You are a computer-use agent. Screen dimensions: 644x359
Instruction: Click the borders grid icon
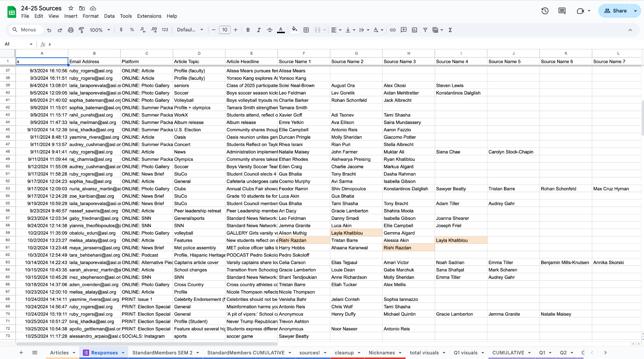(306, 30)
